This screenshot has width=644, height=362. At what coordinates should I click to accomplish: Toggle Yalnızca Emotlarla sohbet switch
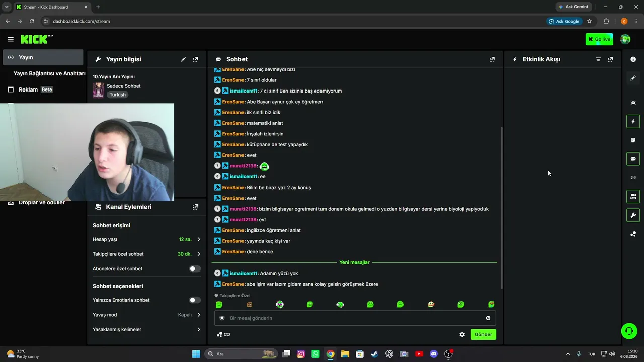click(x=194, y=300)
